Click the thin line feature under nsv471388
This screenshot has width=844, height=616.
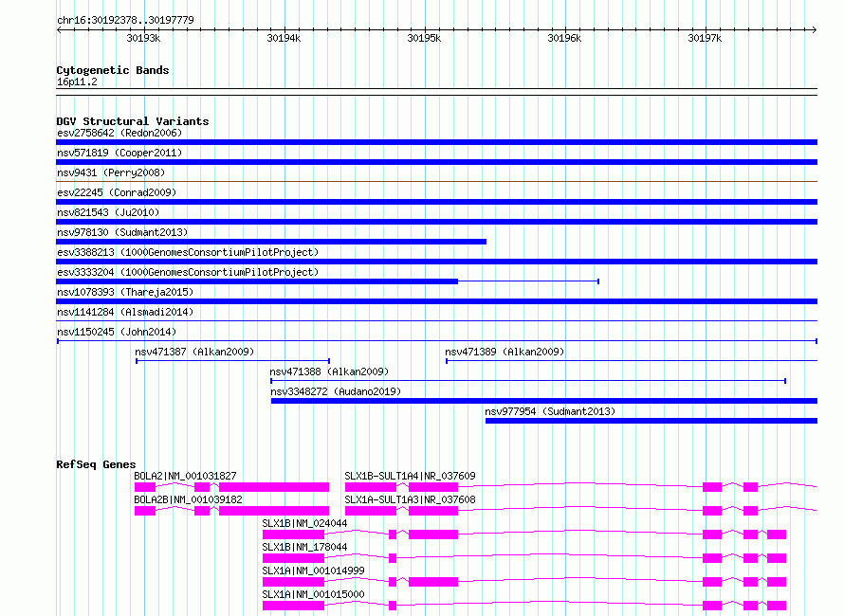[x=528, y=381]
